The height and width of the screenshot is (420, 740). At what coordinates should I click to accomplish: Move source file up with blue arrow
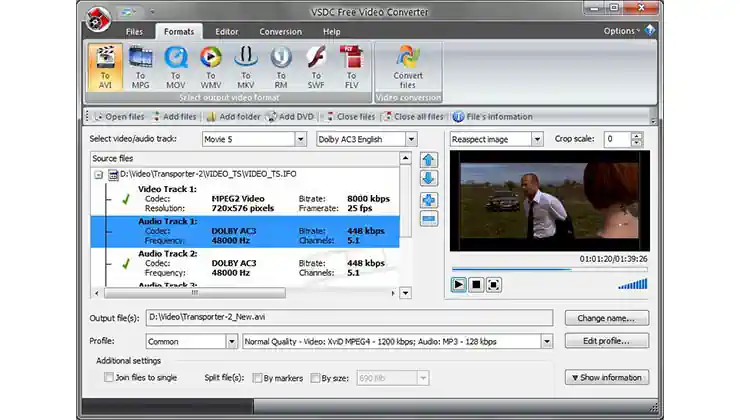pos(429,160)
